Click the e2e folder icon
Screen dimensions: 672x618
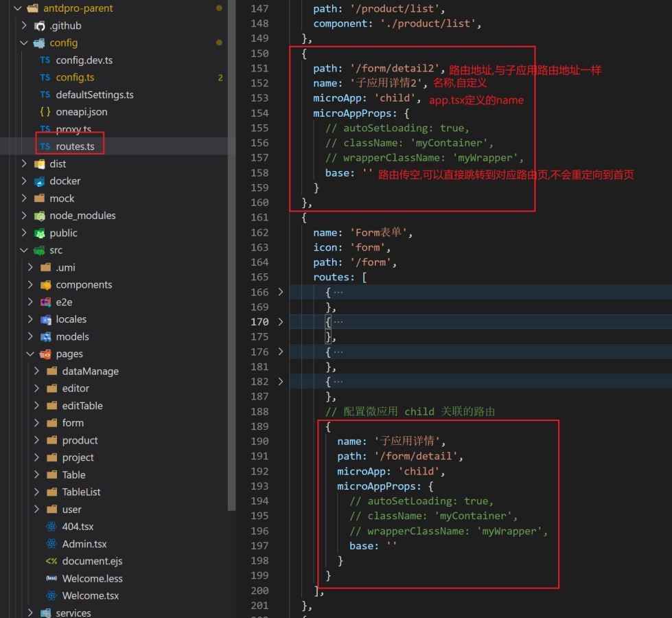click(46, 302)
